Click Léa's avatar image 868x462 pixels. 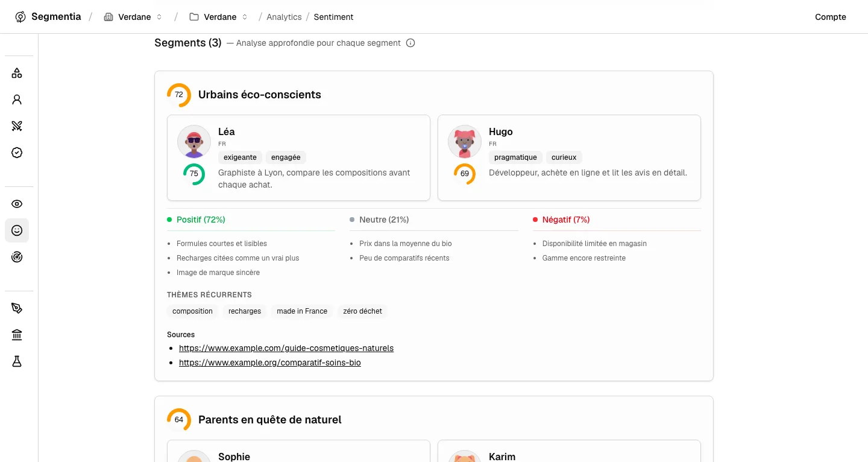tap(194, 142)
